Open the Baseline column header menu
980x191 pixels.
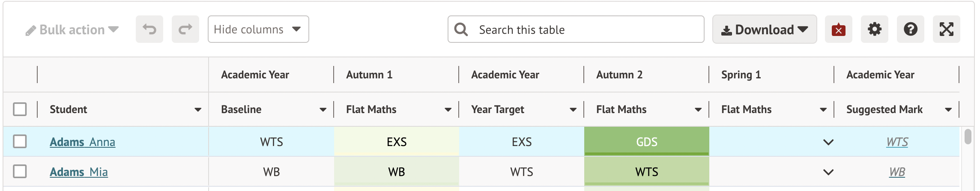pyautogui.click(x=323, y=110)
